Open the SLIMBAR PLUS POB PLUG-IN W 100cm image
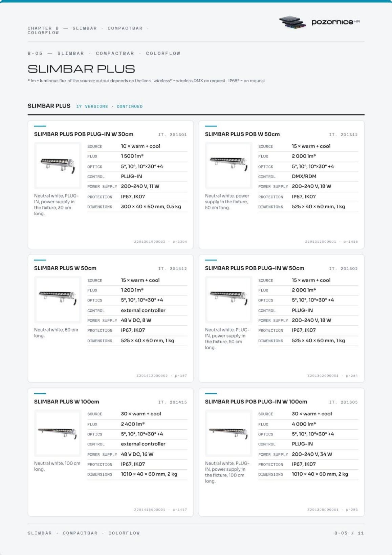The height and width of the screenshot is (555, 392). pos(228,433)
